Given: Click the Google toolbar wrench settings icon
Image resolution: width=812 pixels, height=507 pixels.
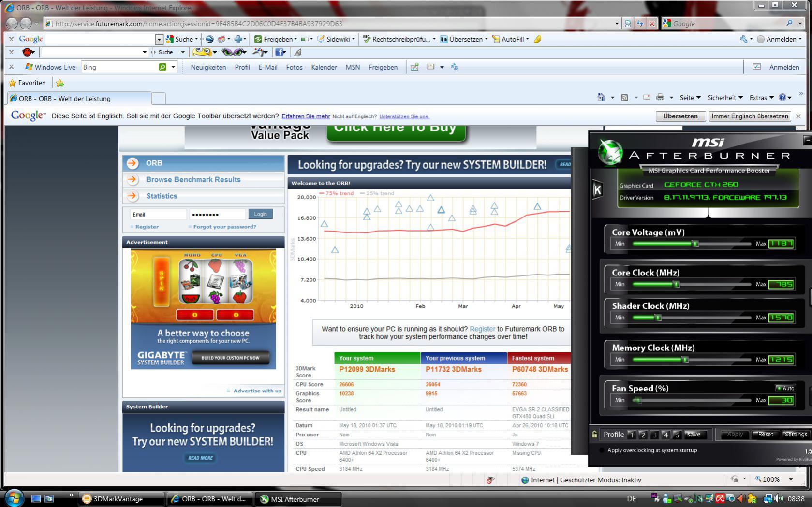Looking at the screenshot, I should point(743,39).
